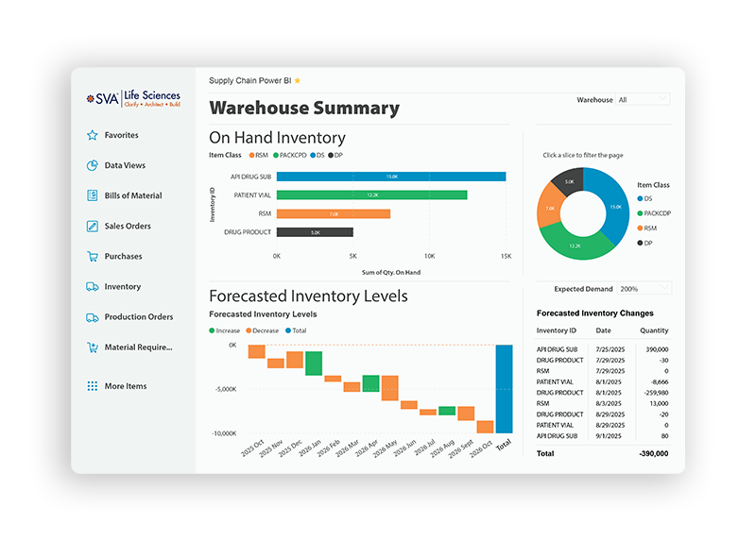Click the green PATIENT VIAL bar
756x541 pixels.
coord(371,194)
